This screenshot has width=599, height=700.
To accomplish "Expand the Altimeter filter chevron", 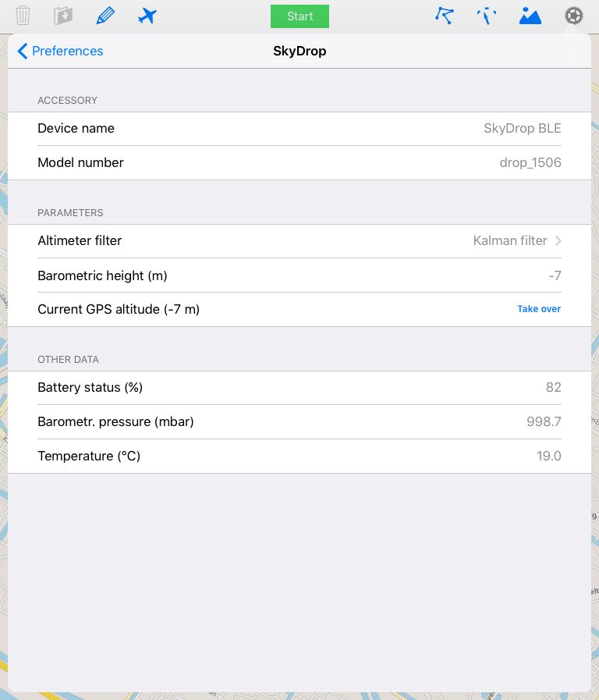I will coord(558,240).
